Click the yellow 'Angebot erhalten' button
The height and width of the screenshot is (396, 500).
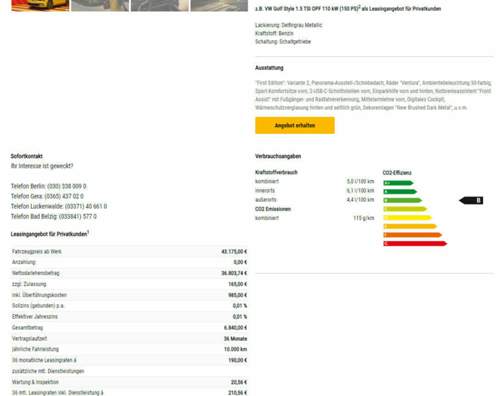coord(295,125)
